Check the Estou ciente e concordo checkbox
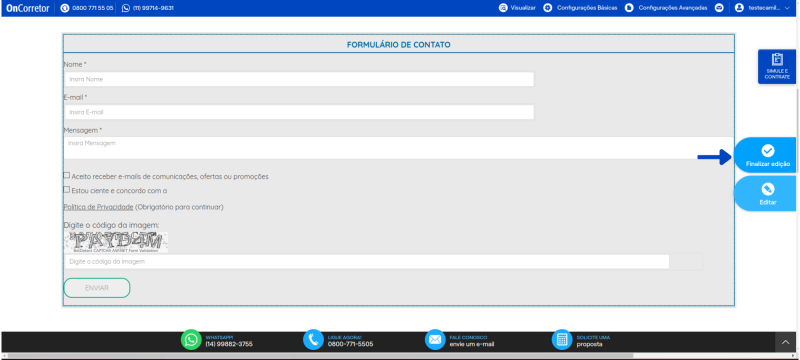Viewport: 800px width, 360px height. (66, 190)
